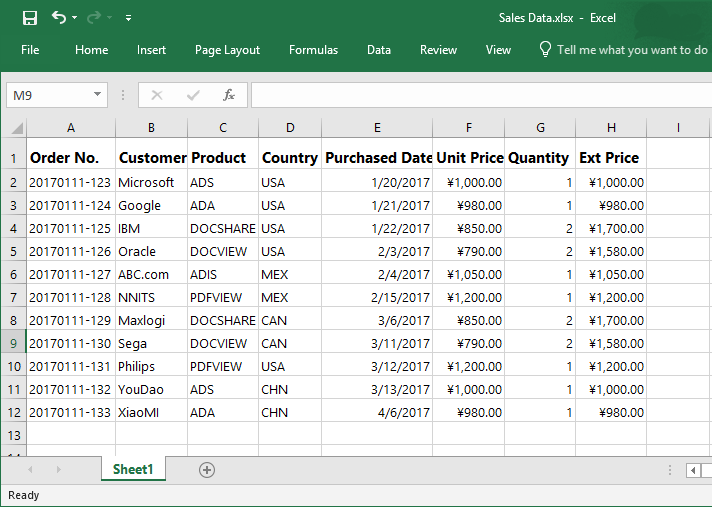Click inside the formula bar input
This screenshot has height=507, width=712.
coord(481,95)
